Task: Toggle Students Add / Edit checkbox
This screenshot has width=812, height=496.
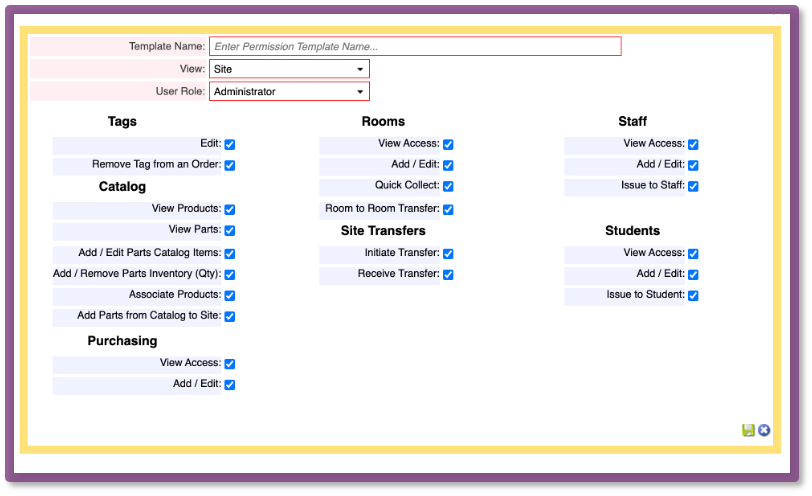Action: [693, 274]
